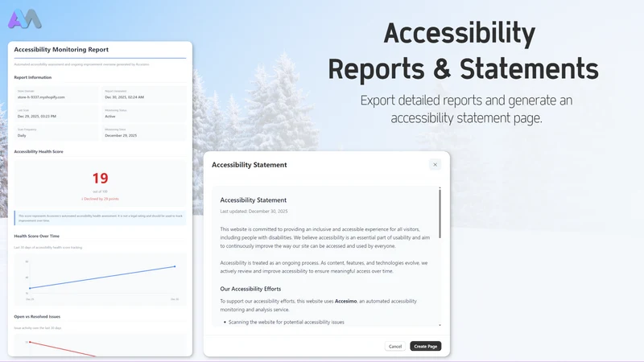Click the red health score 19
The width and height of the screenshot is (644, 362).
pyautogui.click(x=100, y=178)
